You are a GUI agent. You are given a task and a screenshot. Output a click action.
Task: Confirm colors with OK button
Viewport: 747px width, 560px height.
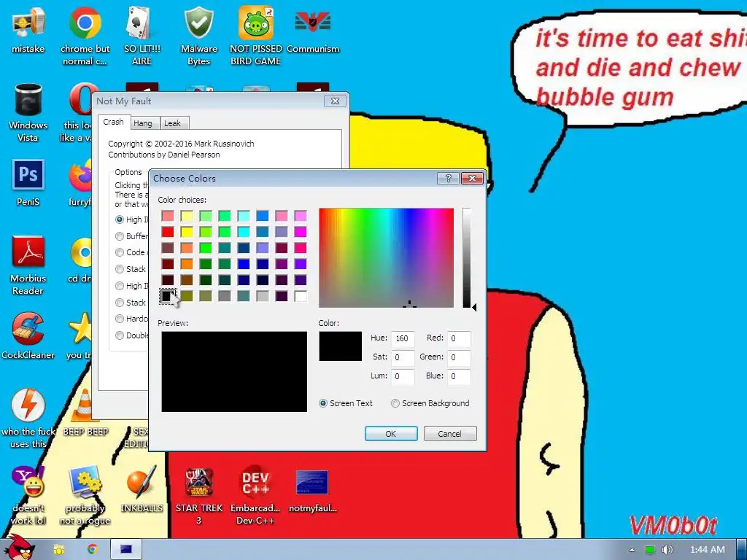(391, 434)
